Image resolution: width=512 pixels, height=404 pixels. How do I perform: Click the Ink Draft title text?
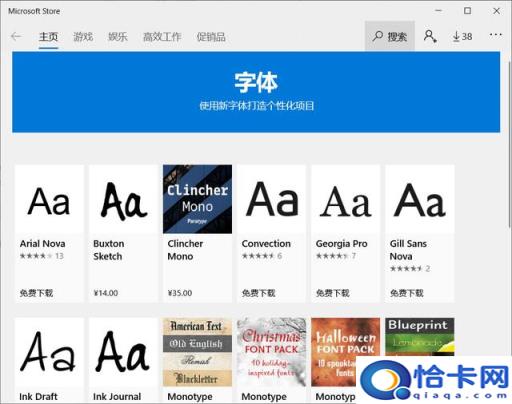pos(38,397)
